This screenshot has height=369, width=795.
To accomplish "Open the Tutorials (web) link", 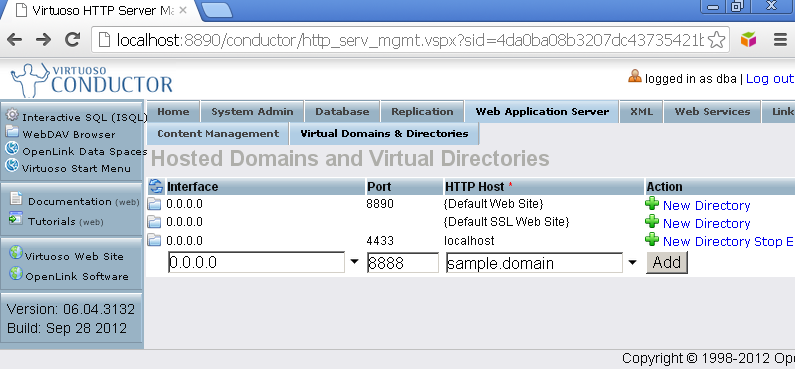I will coord(66,222).
